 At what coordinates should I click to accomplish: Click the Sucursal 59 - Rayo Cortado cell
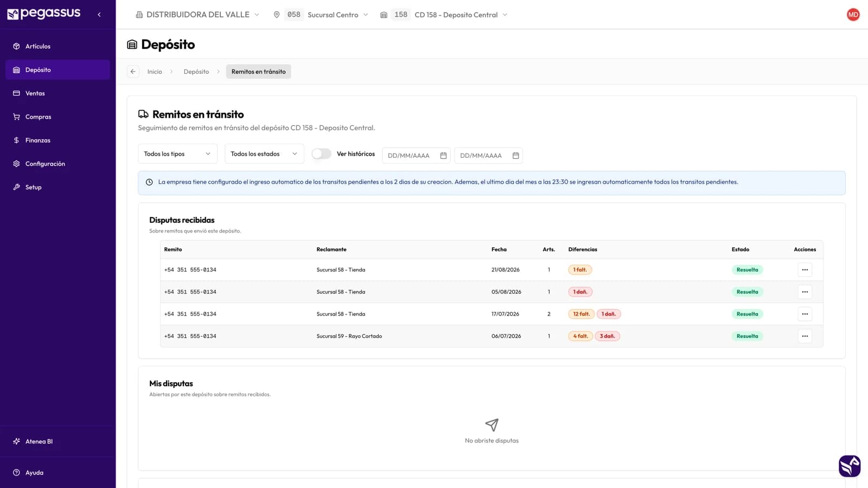pos(349,336)
